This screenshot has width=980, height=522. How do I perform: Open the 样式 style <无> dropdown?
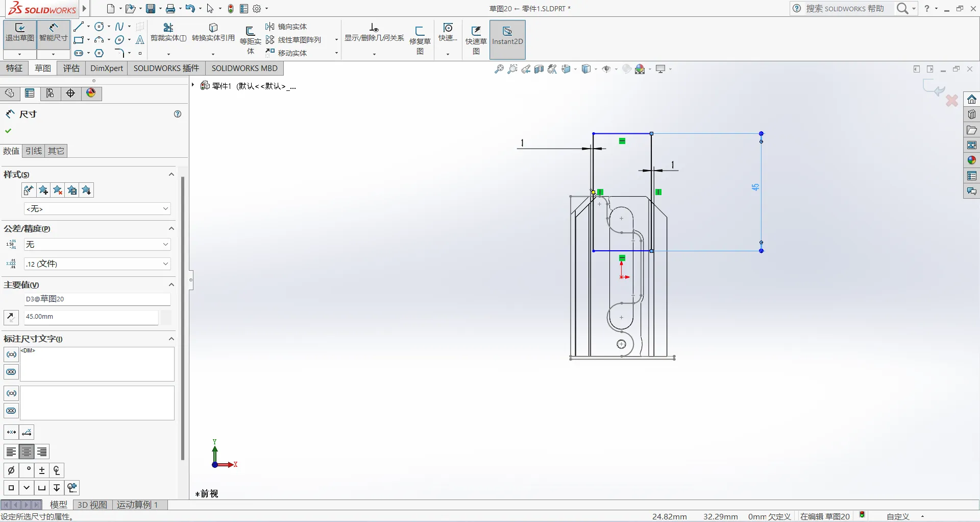[97, 209]
